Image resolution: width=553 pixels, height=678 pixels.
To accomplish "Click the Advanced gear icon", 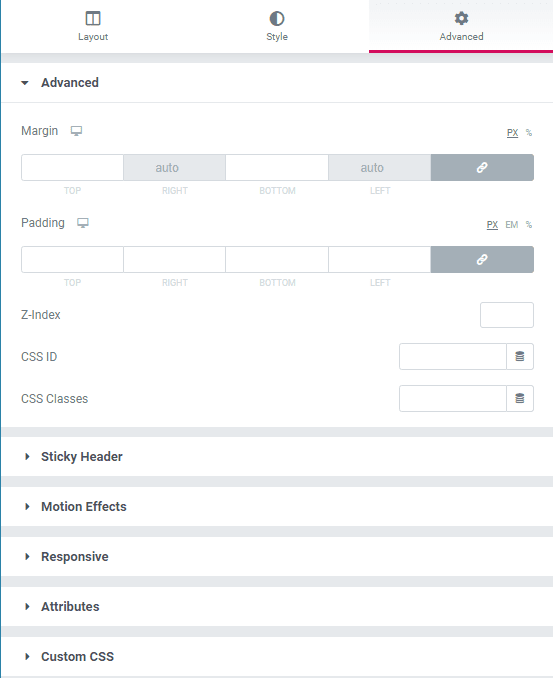I will click(461, 18).
